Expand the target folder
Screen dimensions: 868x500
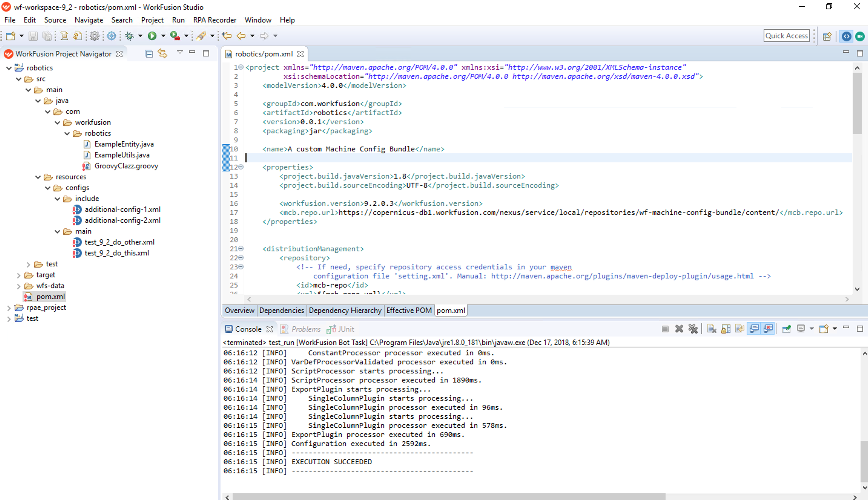point(19,275)
